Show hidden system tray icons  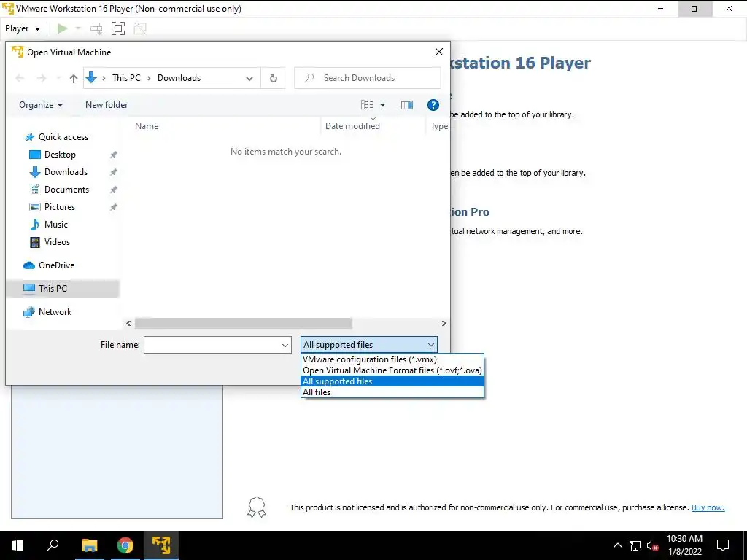point(617,545)
